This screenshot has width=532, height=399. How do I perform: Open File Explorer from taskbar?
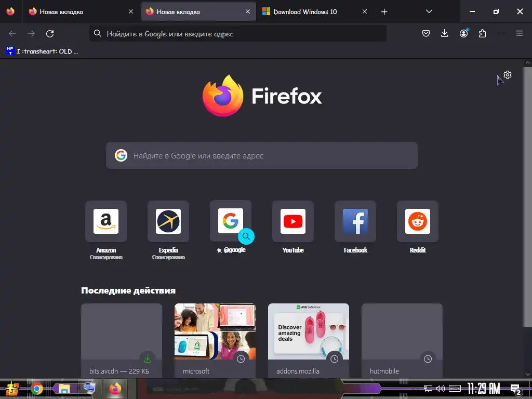(x=64, y=389)
